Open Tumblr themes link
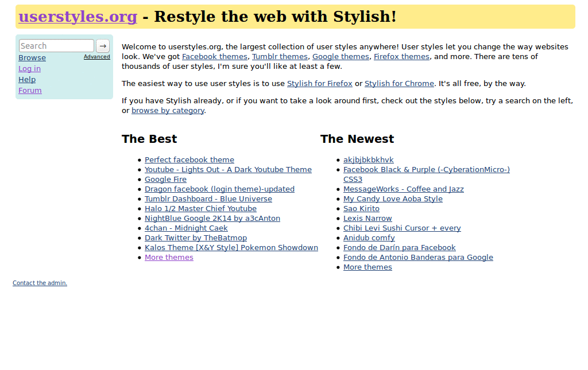The image size is (588, 370). tap(280, 57)
